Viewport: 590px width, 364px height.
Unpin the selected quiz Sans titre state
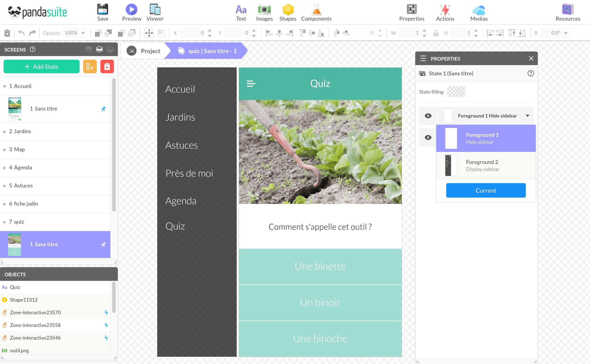pos(103,245)
